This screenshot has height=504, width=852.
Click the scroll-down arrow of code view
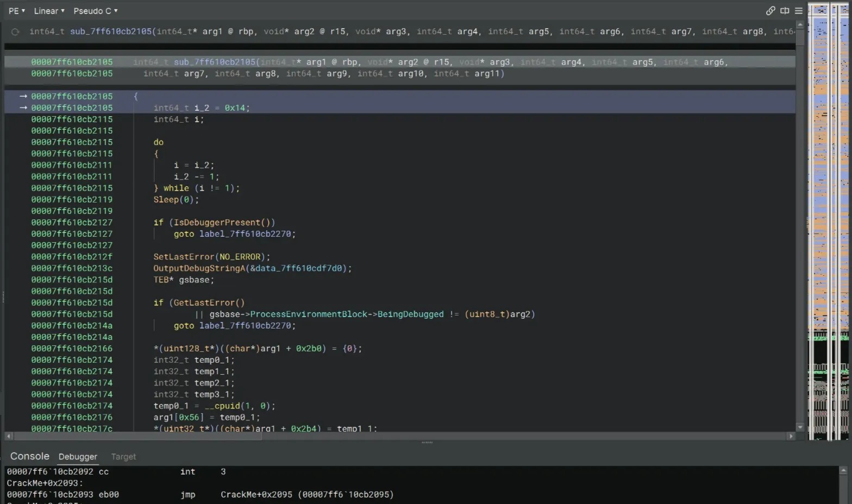[800, 427]
